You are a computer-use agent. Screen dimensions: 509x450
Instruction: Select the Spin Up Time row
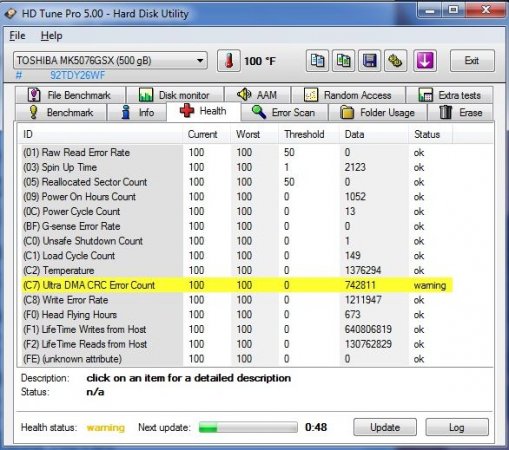click(237, 167)
